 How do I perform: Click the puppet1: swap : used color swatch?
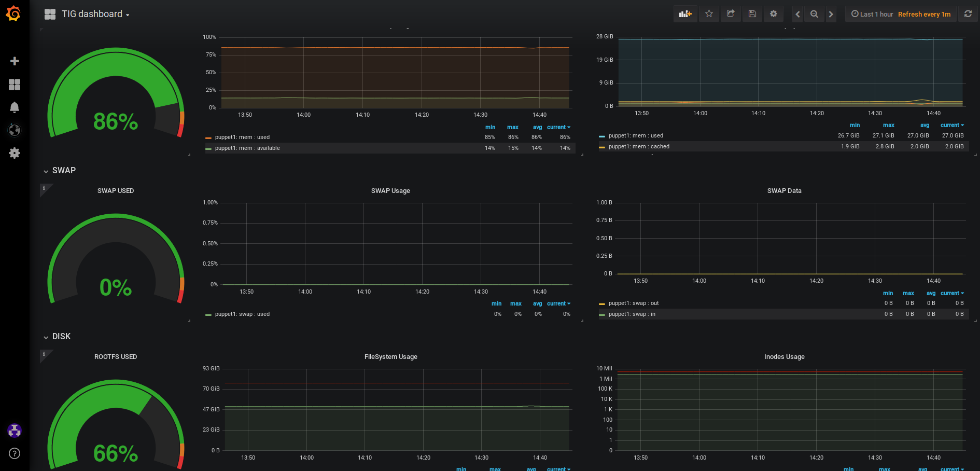point(208,315)
